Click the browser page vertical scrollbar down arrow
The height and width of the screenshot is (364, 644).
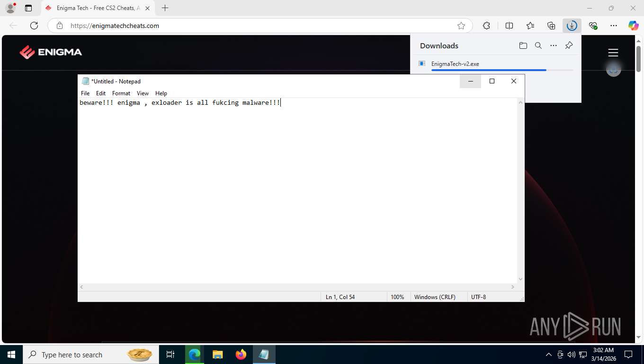pos(639,337)
